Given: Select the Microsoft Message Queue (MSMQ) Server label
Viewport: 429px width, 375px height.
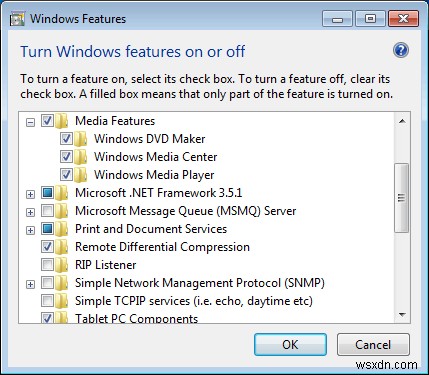Looking at the screenshot, I should [x=186, y=211].
